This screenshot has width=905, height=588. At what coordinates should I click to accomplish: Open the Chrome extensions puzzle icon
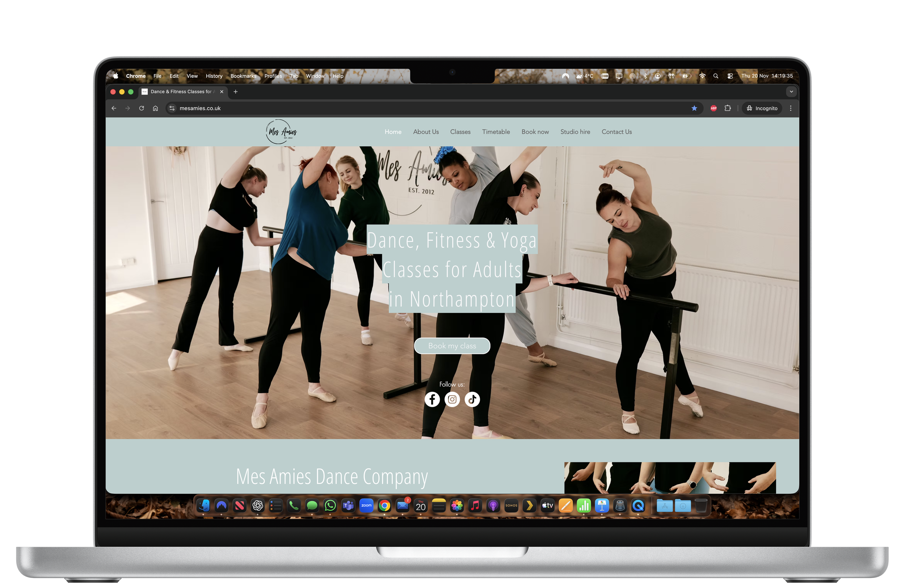point(727,108)
